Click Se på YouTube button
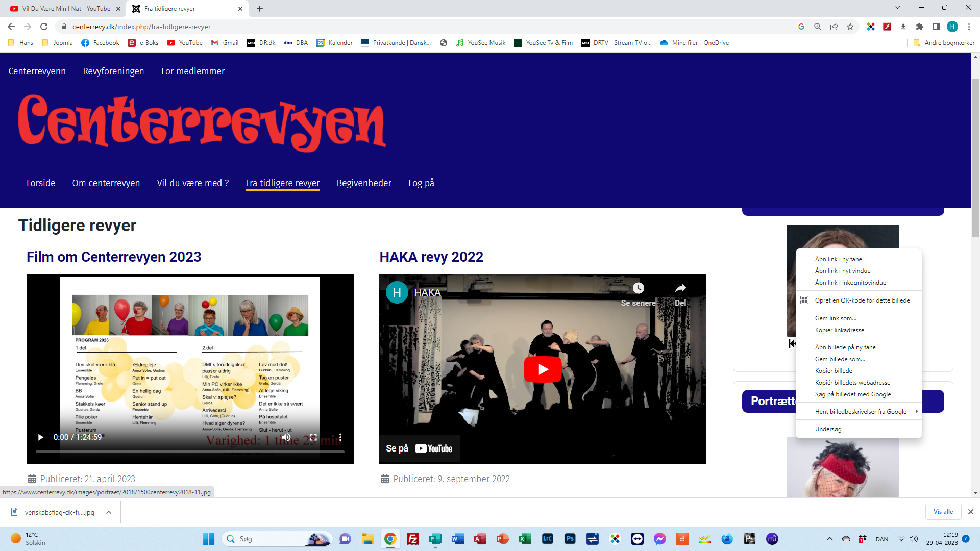 pos(419,448)
